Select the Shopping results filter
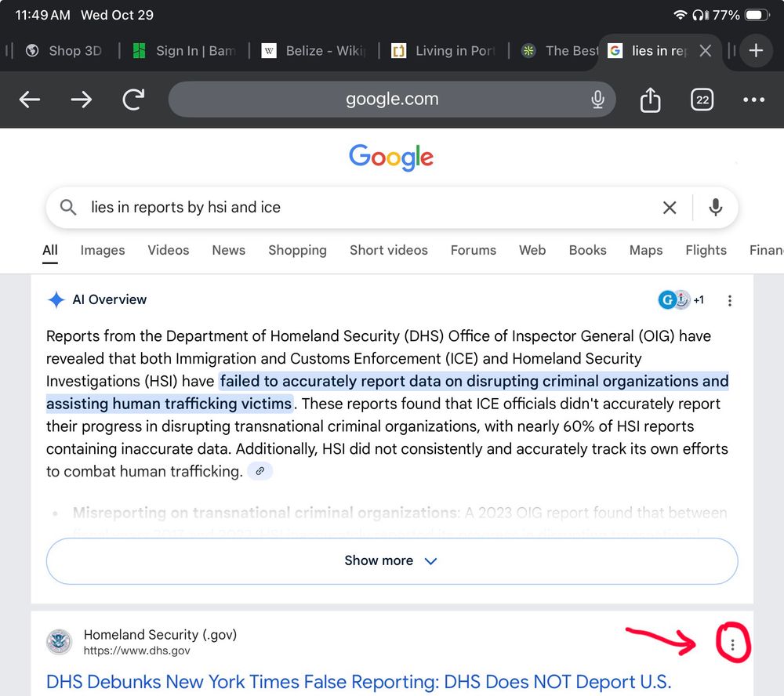 (297, 250)
